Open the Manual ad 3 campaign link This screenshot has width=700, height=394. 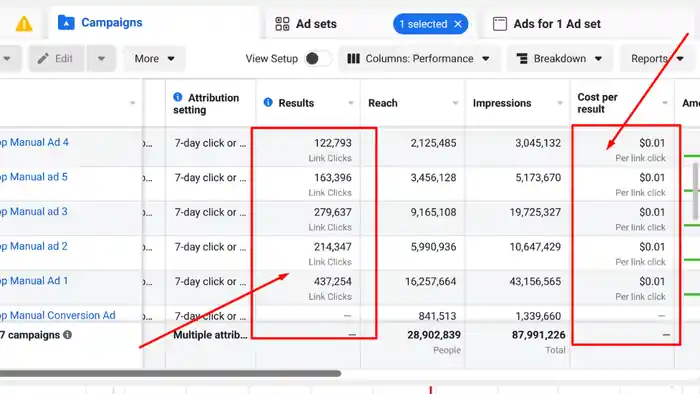[x=34, y=212]
